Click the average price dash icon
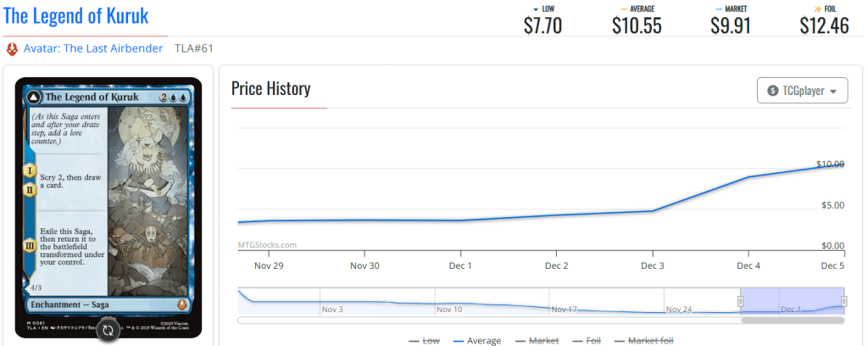The height and width of the screenshot is (346, 868). point(624,8)
